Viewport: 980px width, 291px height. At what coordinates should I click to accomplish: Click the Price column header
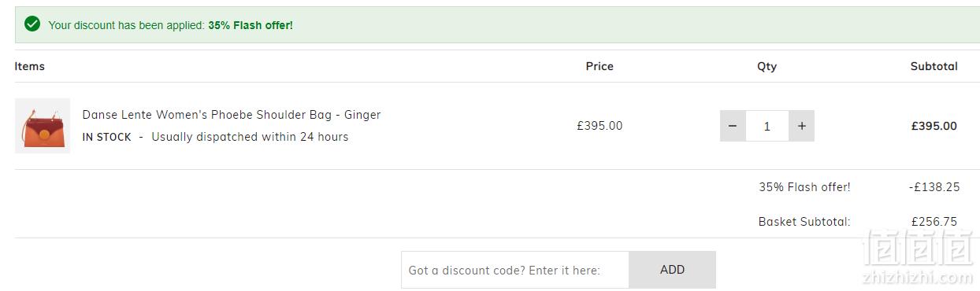(x=600, y=66)
